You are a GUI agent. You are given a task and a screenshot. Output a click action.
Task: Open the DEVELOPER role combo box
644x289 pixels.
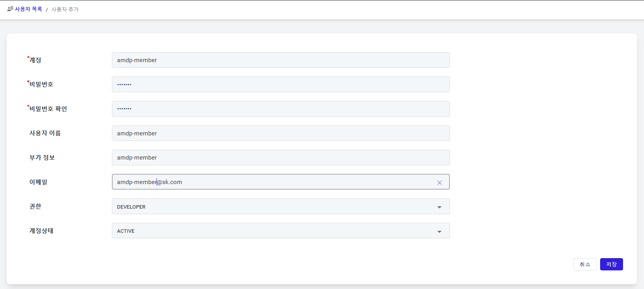[x=281, y=206]
